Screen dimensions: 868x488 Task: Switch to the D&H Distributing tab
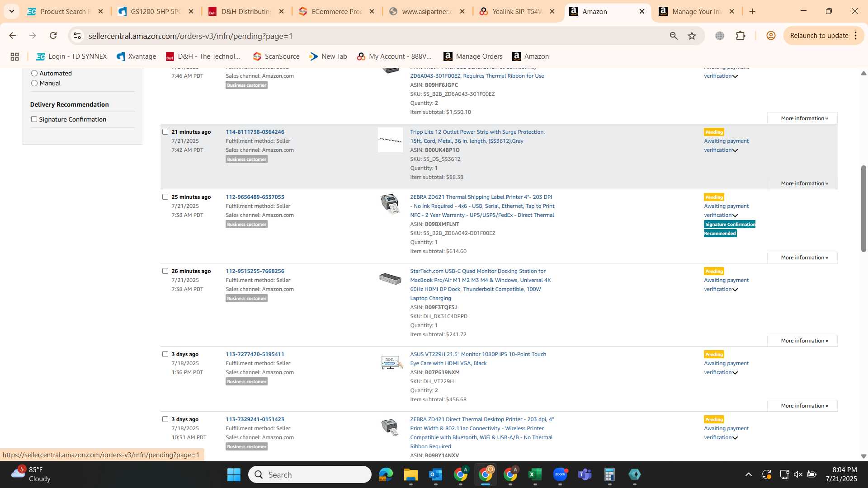click(x=245, y=11)
